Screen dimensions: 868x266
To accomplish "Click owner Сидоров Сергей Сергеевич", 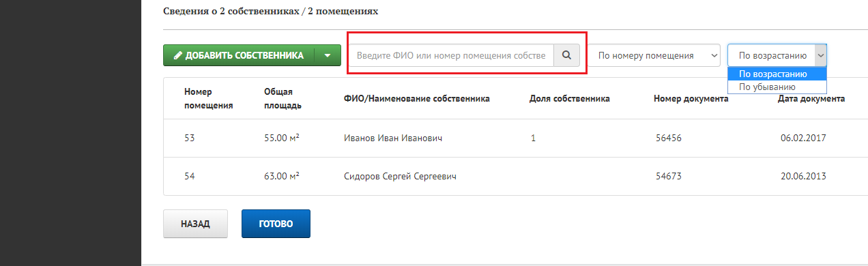I will (x=400, y=176).
